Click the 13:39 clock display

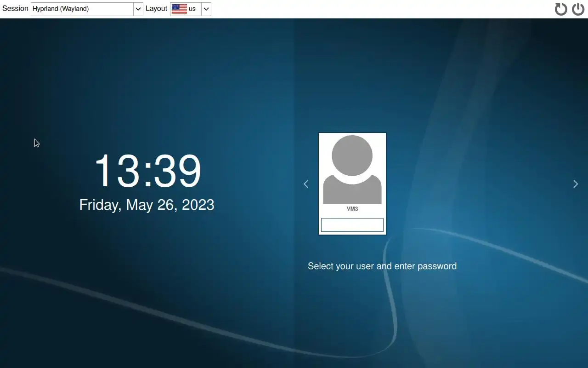pos(147,171)
